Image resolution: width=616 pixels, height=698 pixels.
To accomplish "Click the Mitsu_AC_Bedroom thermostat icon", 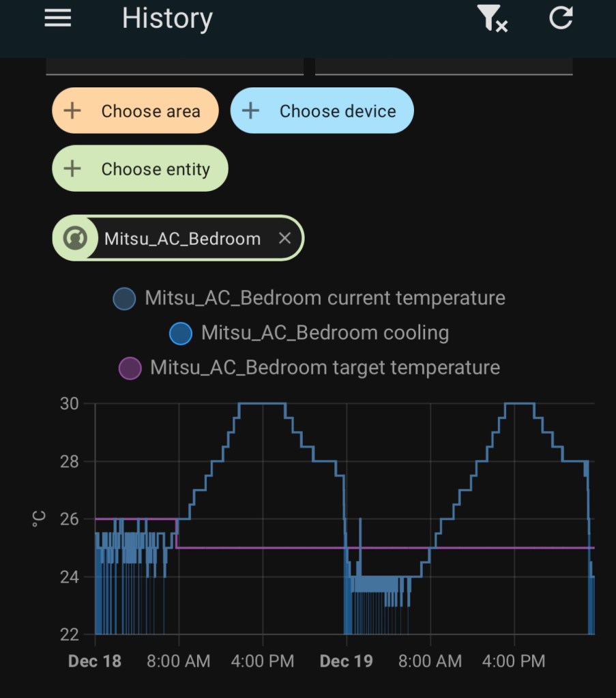I will click(x=74, y=238).
